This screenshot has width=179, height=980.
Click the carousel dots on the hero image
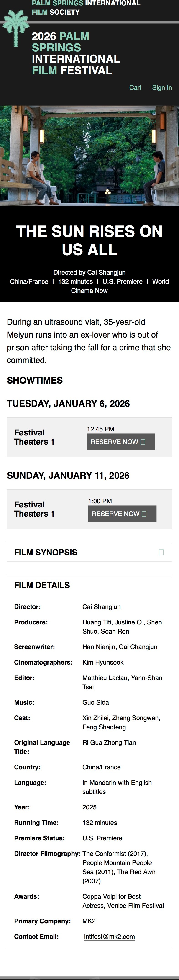[107, 192]
